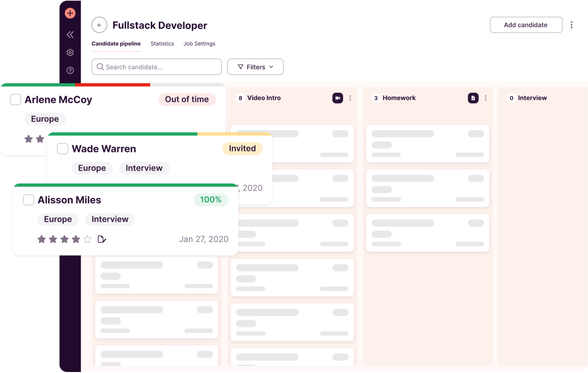Select Wade Warren's candidate checkbox

[63, 148]
